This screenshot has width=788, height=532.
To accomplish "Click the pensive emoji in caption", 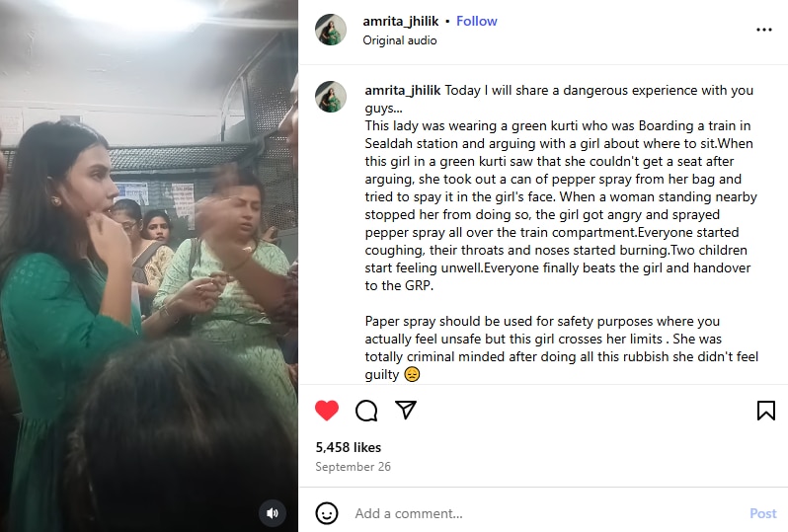I will pyautogui.click(x=412, y=374).
